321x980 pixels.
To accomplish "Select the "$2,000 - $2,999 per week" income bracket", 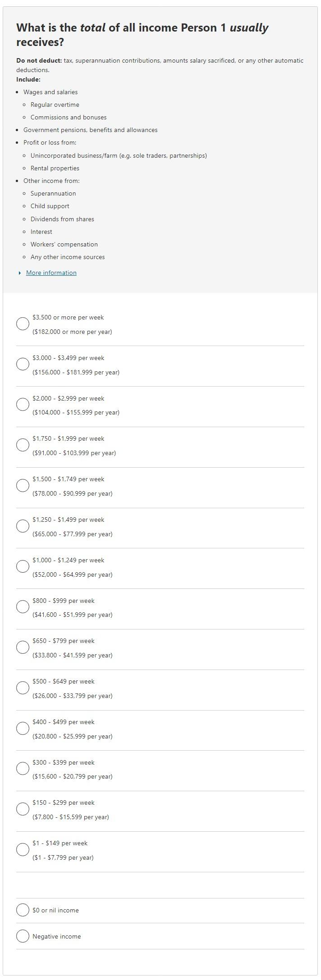I will [x=23, y=405].
